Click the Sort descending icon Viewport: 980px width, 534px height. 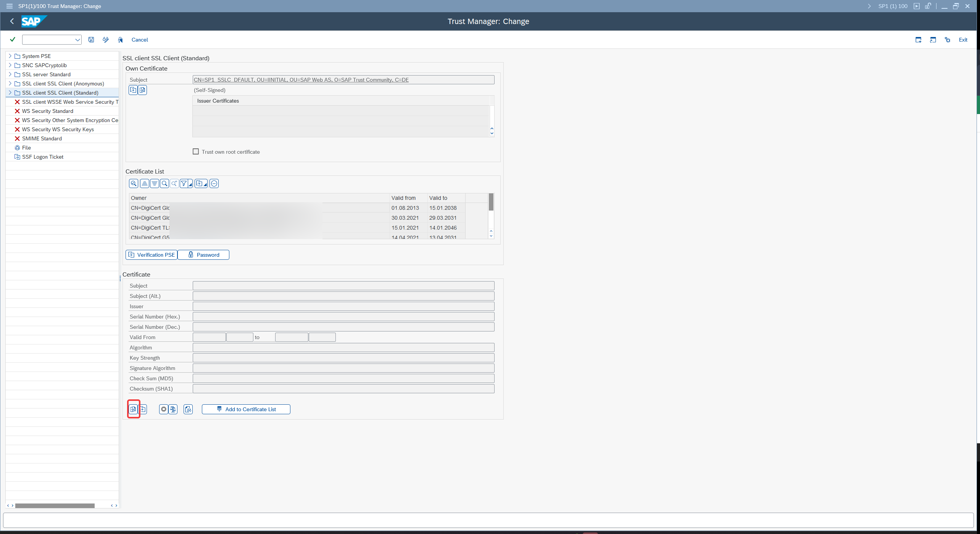pos(155,183)
